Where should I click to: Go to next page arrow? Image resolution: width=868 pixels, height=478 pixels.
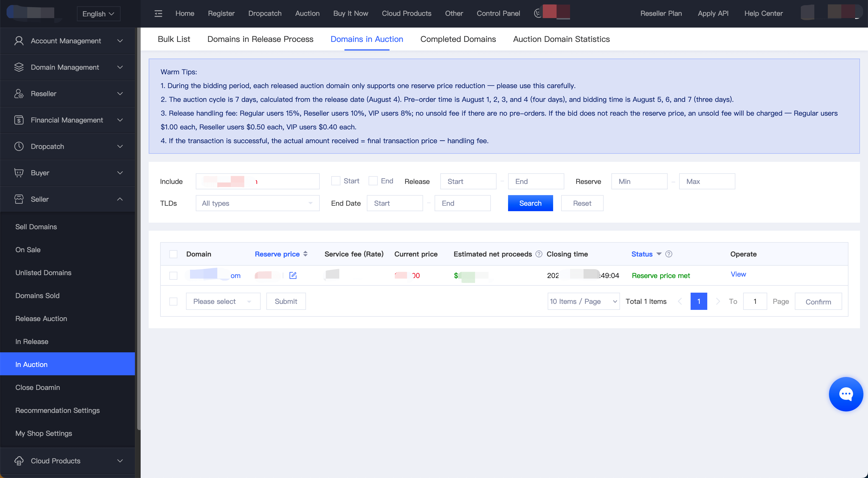coord(718,301)
